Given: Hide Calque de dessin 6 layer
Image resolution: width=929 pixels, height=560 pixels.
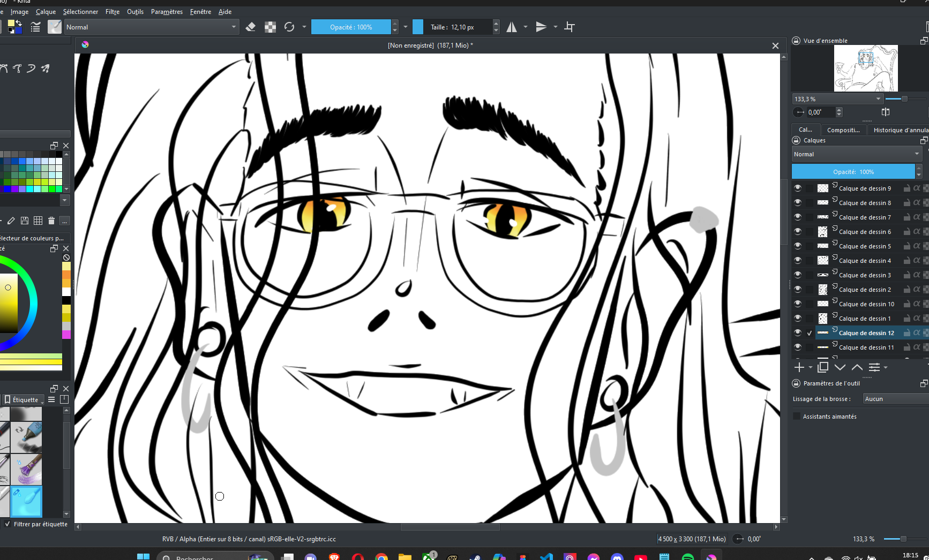Looking at the screenshot, I should (x=798, y=232).
